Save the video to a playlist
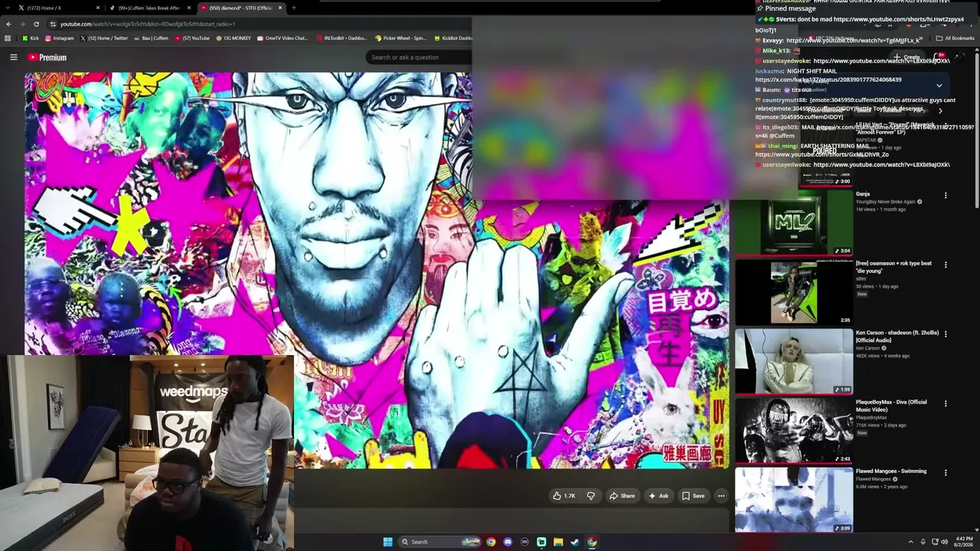 [693, 496]
